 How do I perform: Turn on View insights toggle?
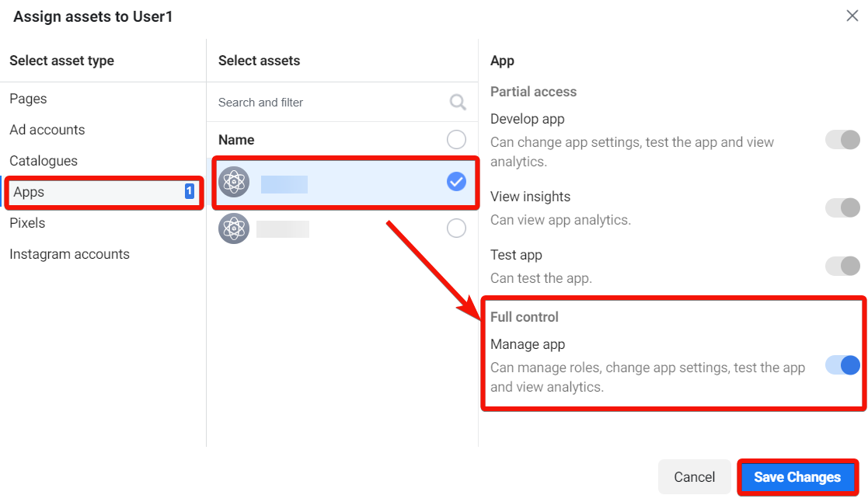click(x=842, y=208)
